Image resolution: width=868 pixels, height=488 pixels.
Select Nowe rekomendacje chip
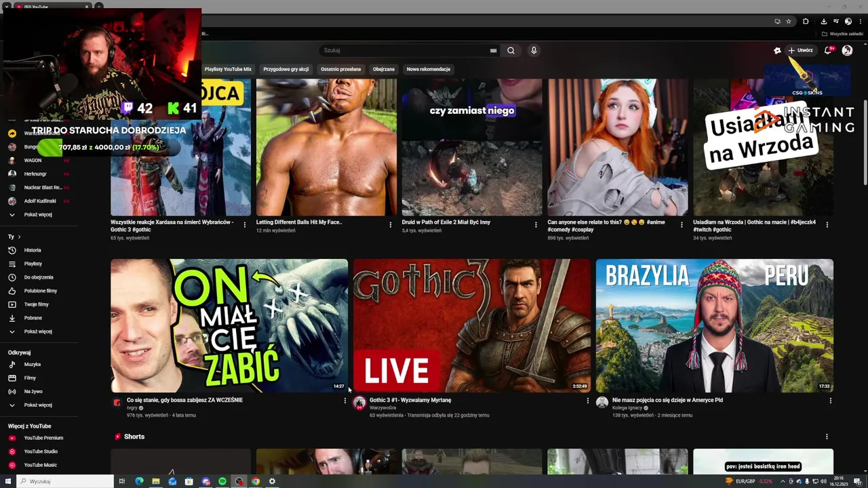(x=429, y=69)
